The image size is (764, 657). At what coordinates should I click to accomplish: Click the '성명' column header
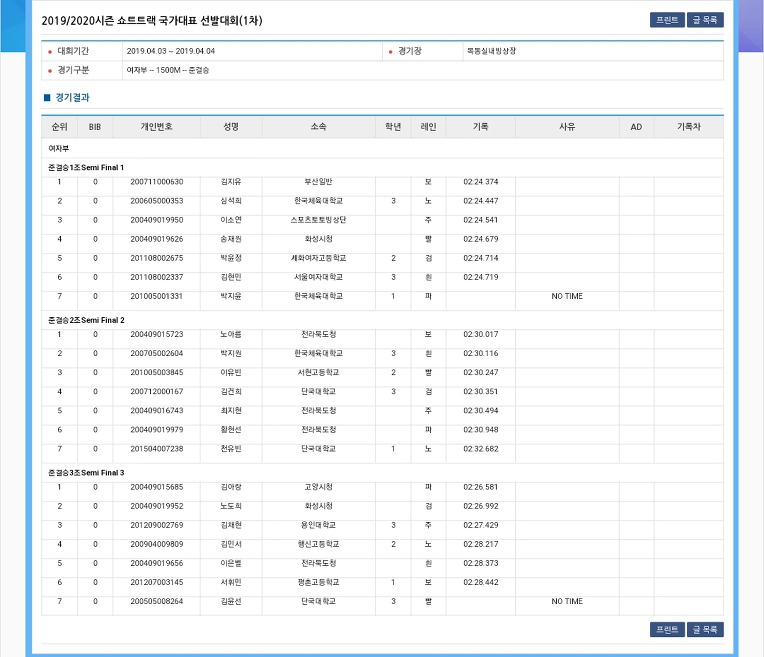[231, 127]
